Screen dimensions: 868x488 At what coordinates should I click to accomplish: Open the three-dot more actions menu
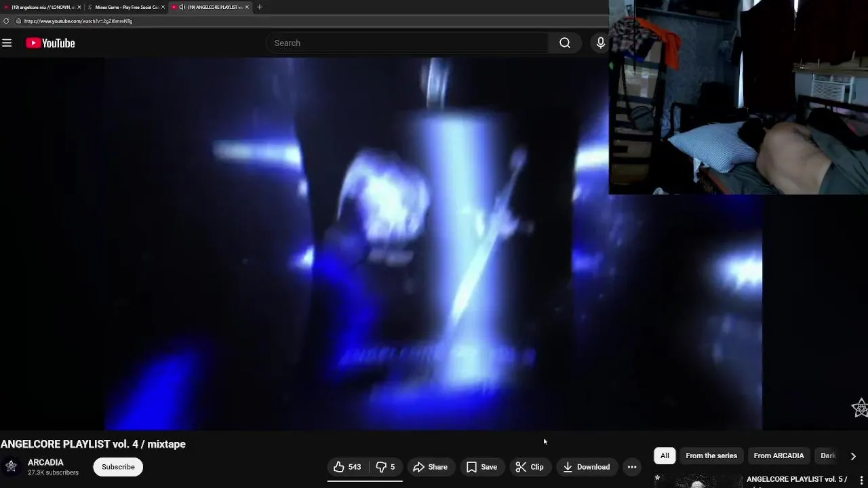pos(632,467)
